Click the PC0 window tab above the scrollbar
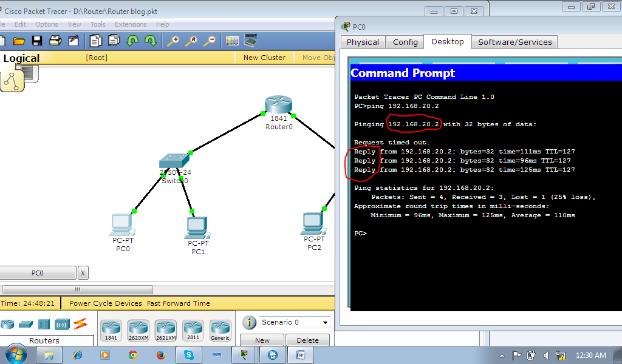The image size is (622, 364). [37, 273]
